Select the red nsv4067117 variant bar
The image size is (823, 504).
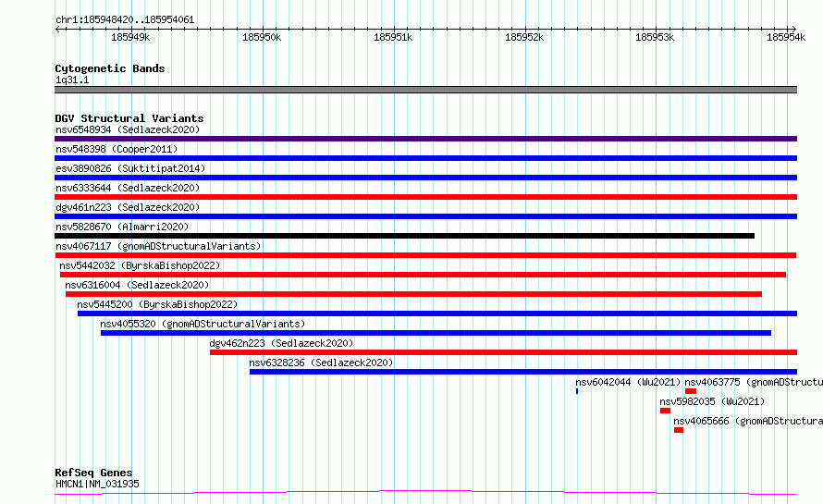tap(425, 255)
